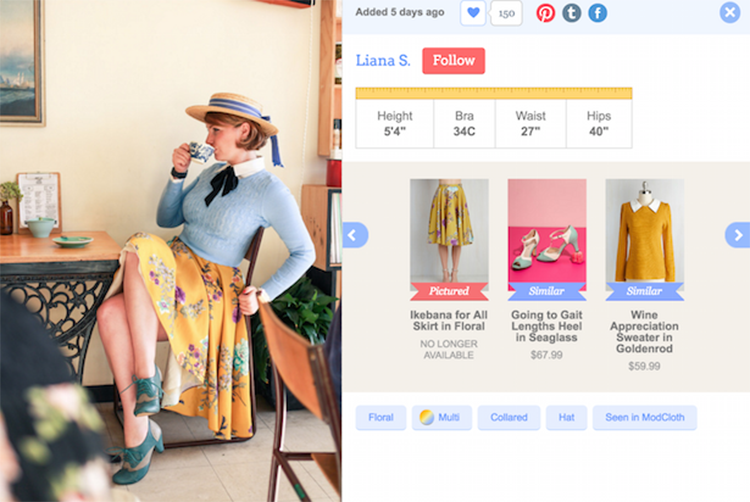Select the Seen in ModCloth tag
This screenshot has height=502, width=750.
coord(645,417)
